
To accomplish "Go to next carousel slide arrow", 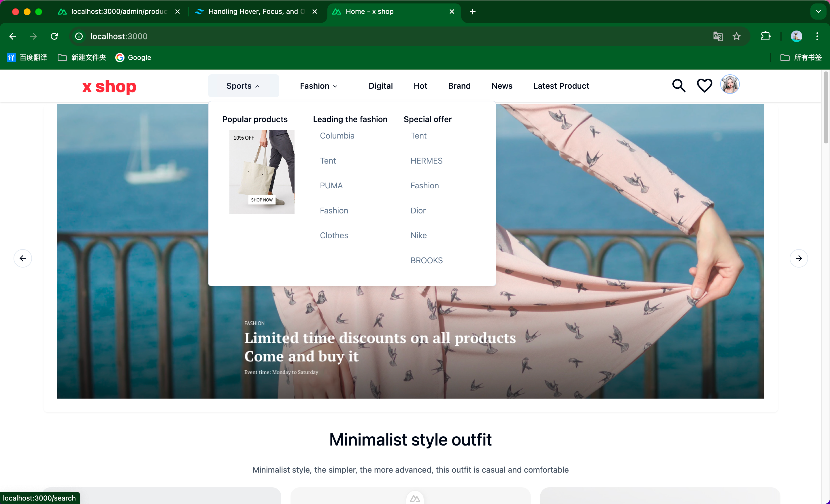I will [x=799, y=258].
